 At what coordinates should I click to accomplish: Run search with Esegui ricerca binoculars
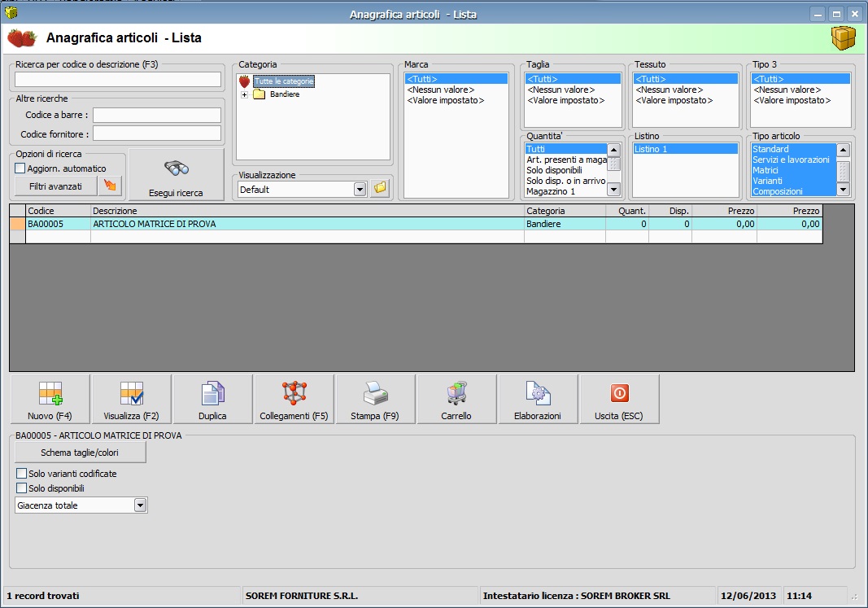pyautogui.click(x=176, y=174)
